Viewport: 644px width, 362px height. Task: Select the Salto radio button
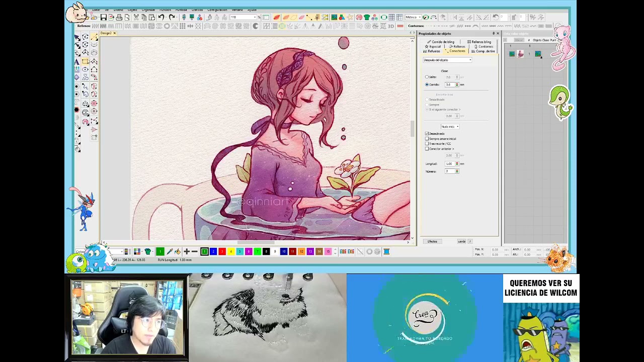coord(427,77)
